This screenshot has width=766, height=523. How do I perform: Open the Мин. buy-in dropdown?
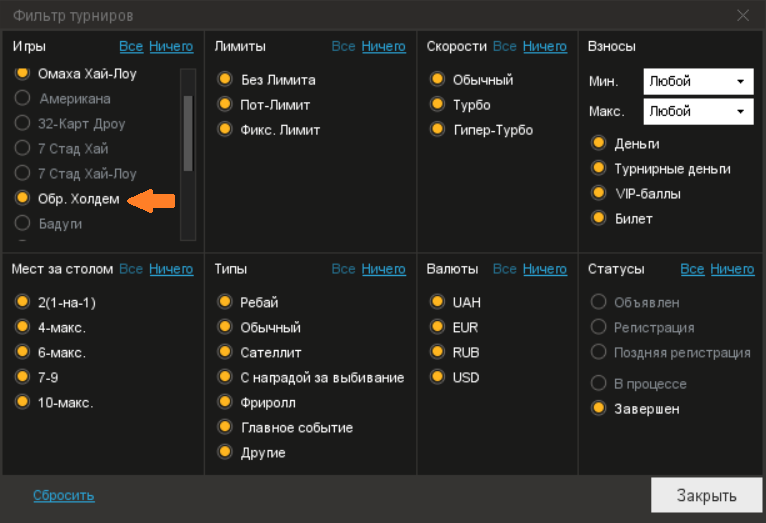tap(698, 82)
